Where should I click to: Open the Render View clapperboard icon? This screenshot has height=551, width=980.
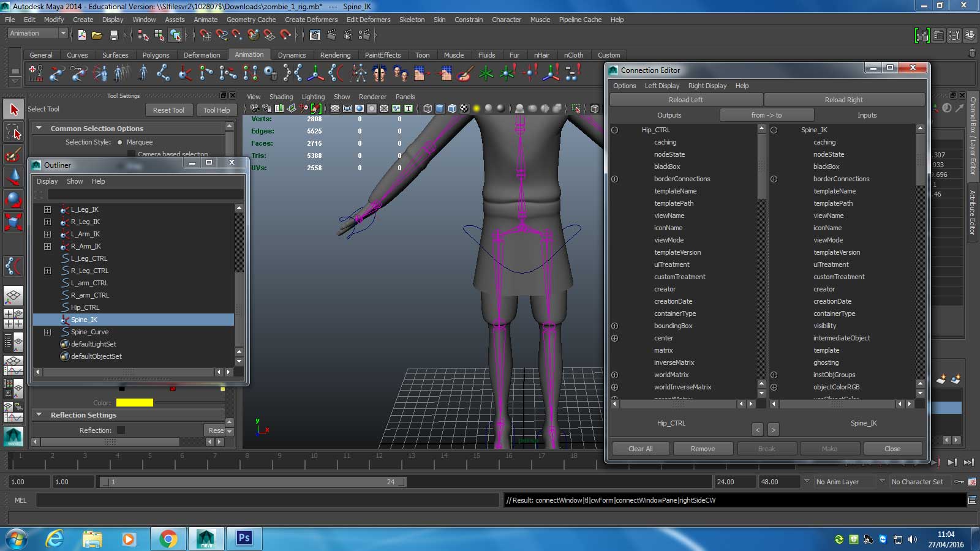(315, 35)
